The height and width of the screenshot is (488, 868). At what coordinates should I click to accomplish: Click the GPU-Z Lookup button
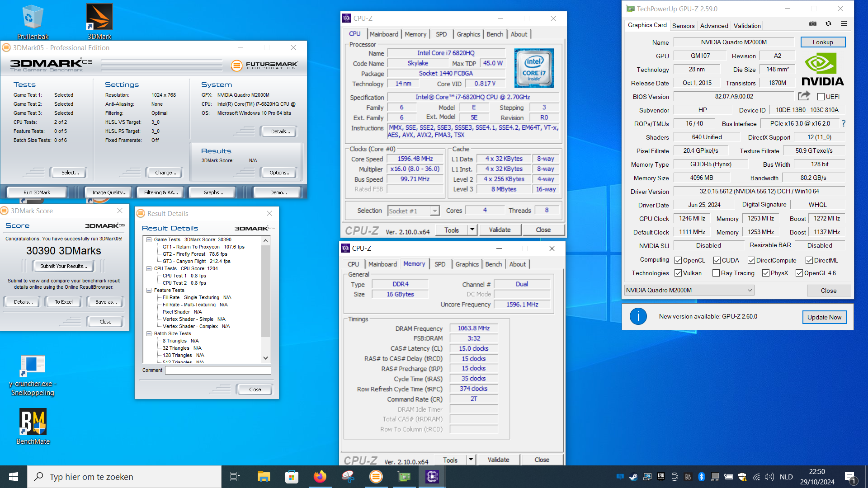pyautogui.click(x=823, y=42)
